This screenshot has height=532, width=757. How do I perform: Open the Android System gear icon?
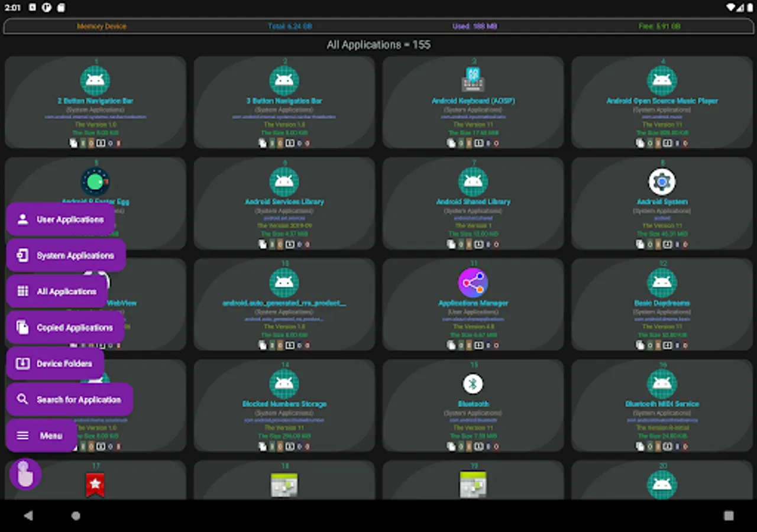coord(662,181)
